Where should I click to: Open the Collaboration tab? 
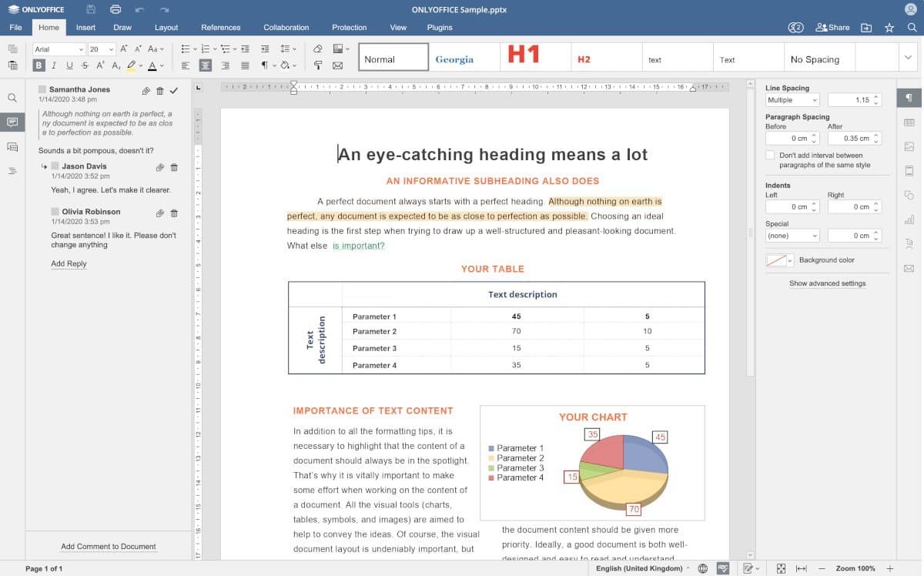(286, 28)
